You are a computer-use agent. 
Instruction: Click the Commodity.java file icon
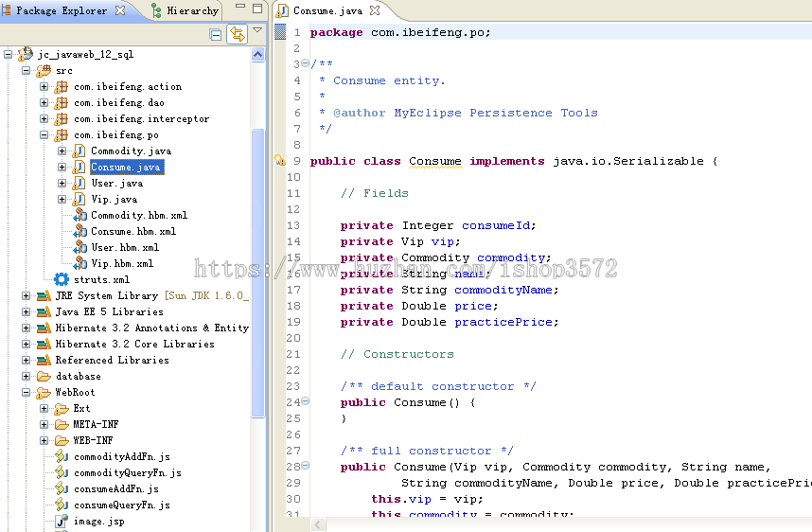[x=79, y=151]
